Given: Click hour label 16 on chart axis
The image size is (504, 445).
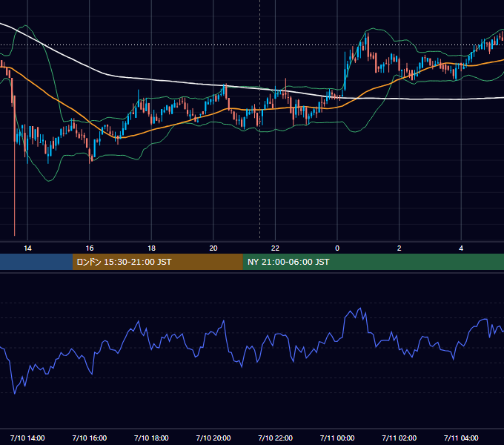Looking at the screenshot, I should pos(90,248).
